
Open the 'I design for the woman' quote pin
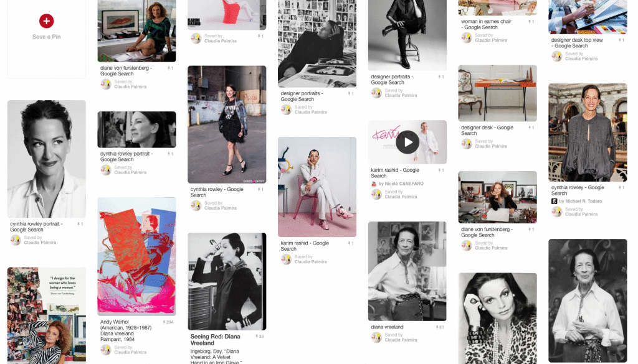click(x=46, y=315)
